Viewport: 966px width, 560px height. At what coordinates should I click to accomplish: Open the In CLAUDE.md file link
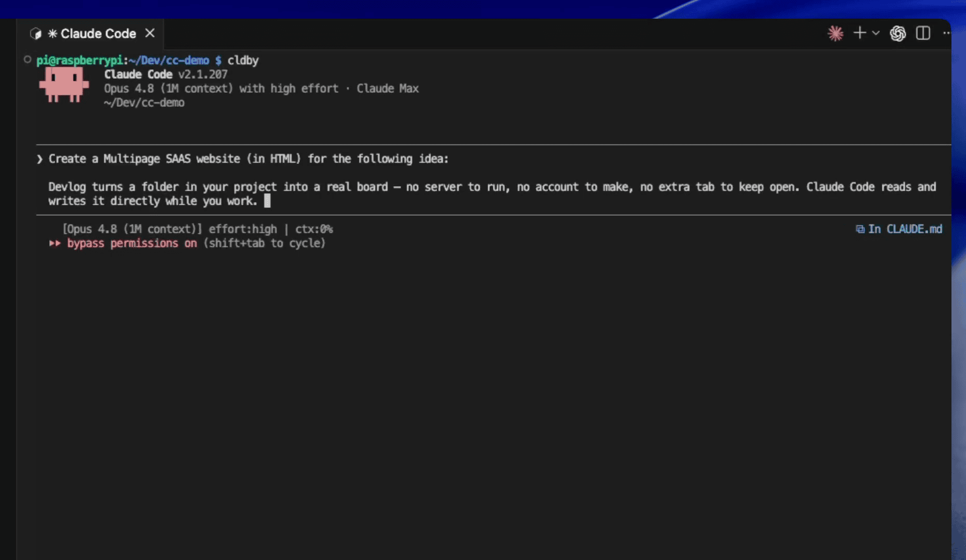click(905, 229)
